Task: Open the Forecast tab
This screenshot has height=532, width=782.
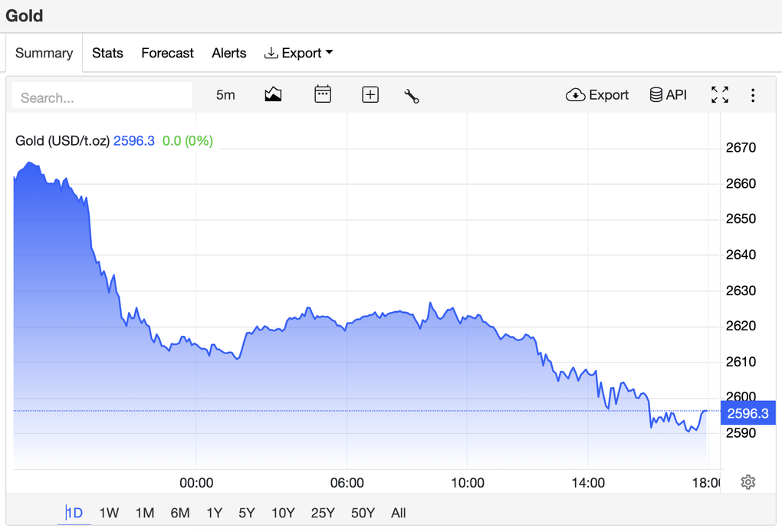Action: (167, 53)
